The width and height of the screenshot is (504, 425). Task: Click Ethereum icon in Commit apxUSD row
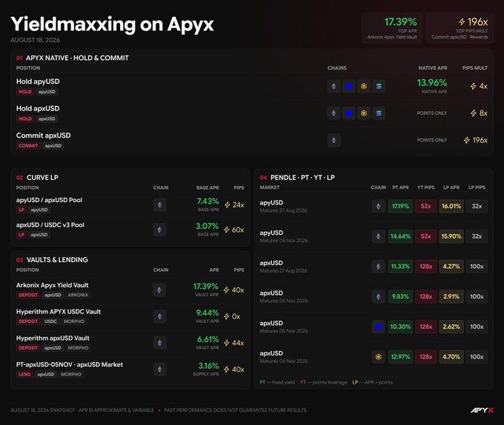tap(334, 140)
